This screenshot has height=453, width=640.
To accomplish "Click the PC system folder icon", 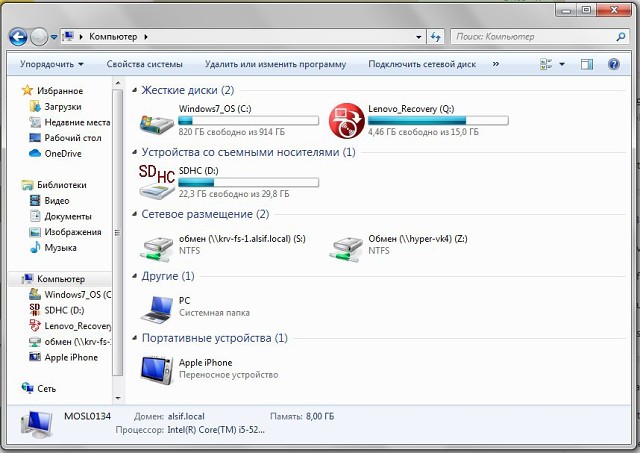I will [157, 306].
